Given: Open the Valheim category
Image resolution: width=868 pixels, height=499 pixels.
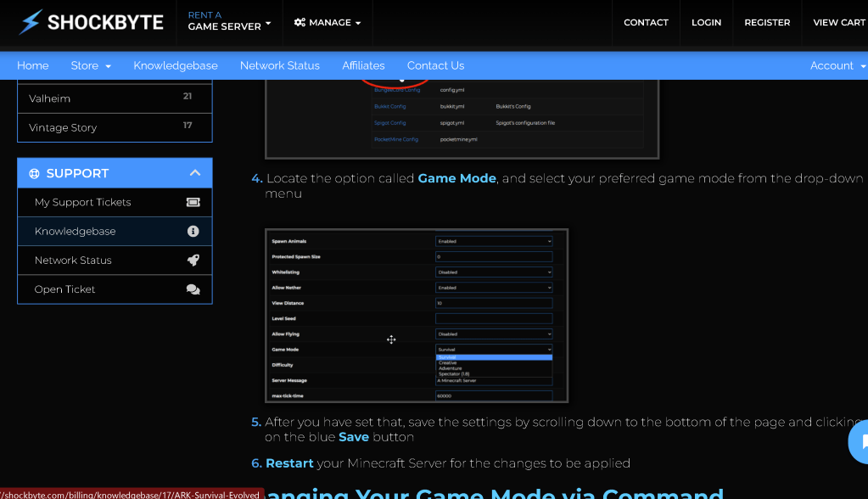Looking at the screenshot, I should (x=115, y=98).
